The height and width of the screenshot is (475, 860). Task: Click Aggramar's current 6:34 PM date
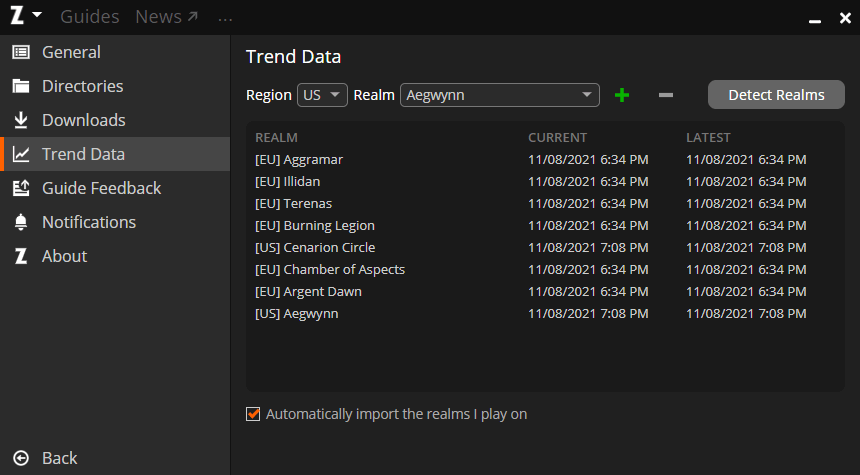coord(588,160)
